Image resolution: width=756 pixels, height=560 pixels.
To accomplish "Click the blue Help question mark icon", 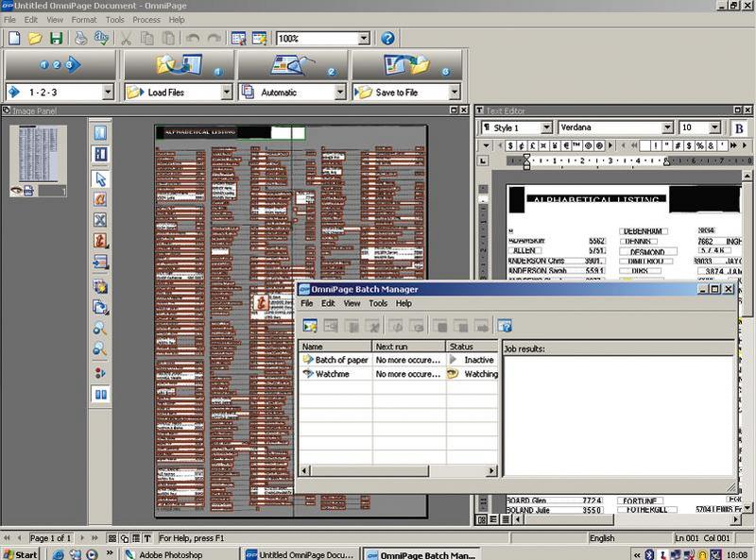I will pyautogui.click(x=387, y=38).
